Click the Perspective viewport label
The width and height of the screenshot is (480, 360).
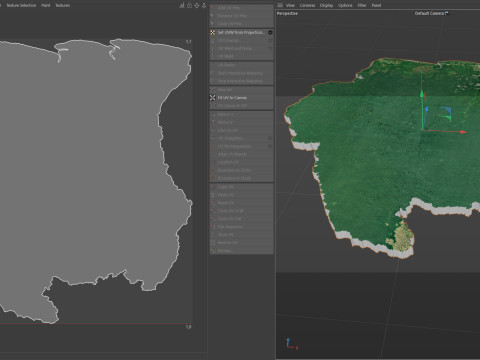[x=287, y=13]
